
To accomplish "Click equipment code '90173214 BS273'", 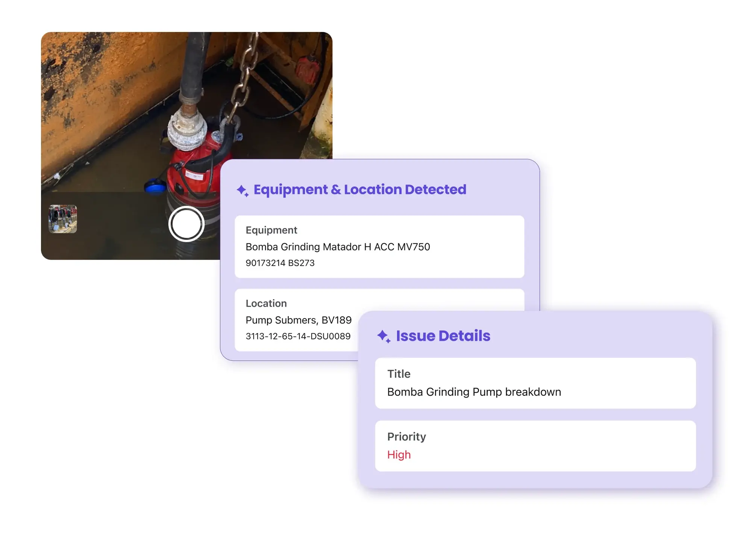I will coord(280,263).
